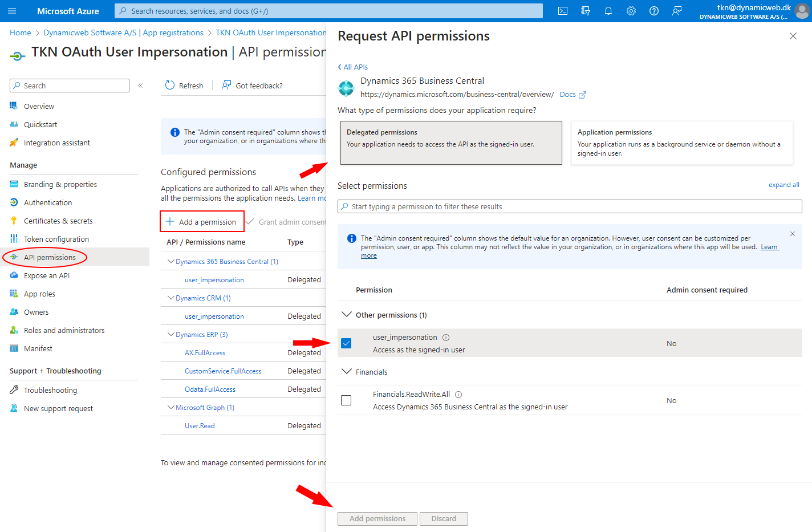Image resolution: width=812 pixels, height=532 pixels.
Task: Go back via All APIs link
Action: (353, 67)
